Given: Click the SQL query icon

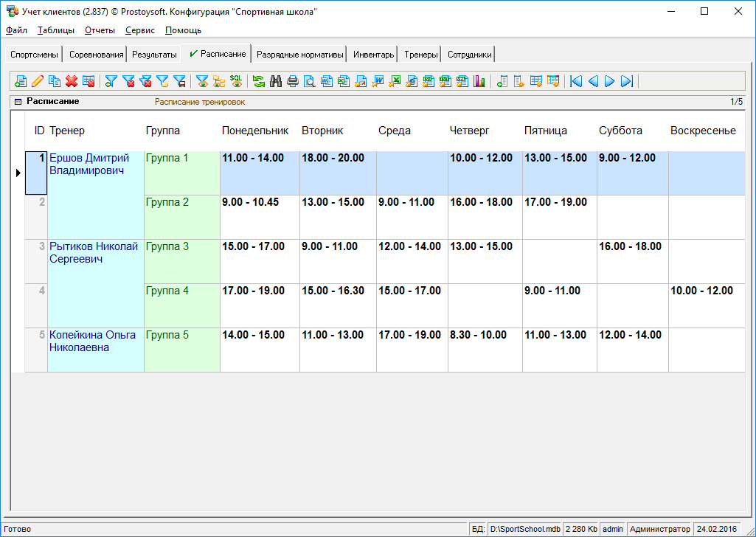Looking at the screenshot, I should 236,81.
